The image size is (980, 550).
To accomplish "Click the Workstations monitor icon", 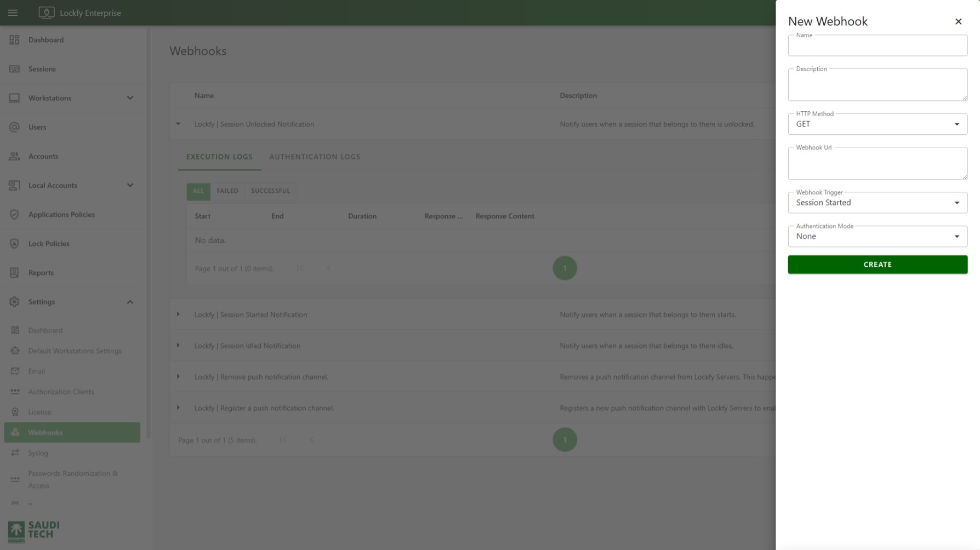I will [x=14, y=98].
